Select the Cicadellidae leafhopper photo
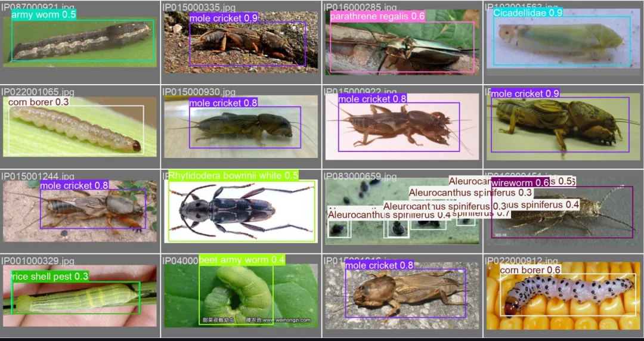Viewport: 644px width, 341px height. [x=563, y=39]
